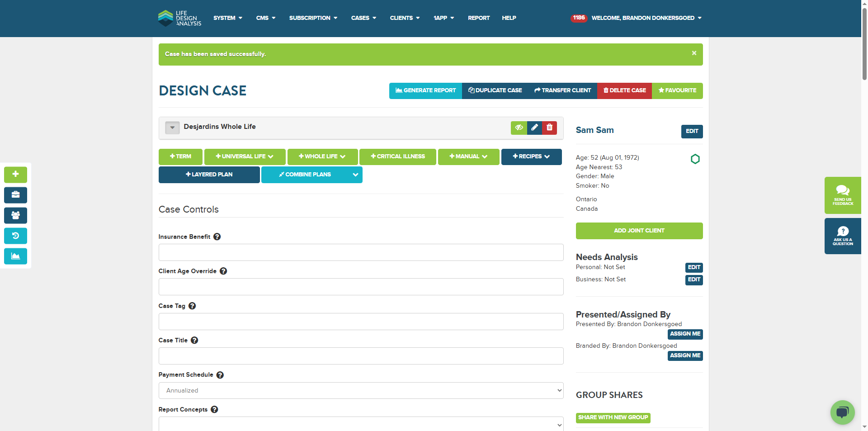Toggle visibility of Desjardins Whole Life plan
This screenshot has height=431, width=868.
click(519, 128)
